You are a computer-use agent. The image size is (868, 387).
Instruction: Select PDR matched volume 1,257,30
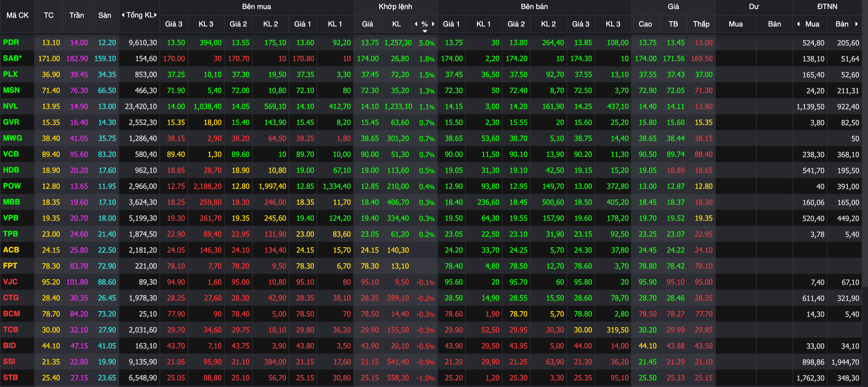(x=398, y=43)
